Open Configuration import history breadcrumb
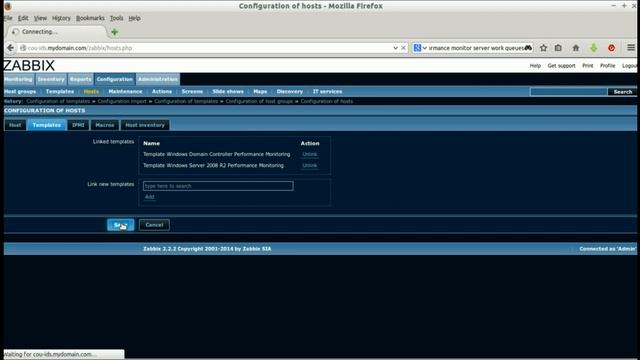Viewport: 640px width, 360px height. pos(122,101)
